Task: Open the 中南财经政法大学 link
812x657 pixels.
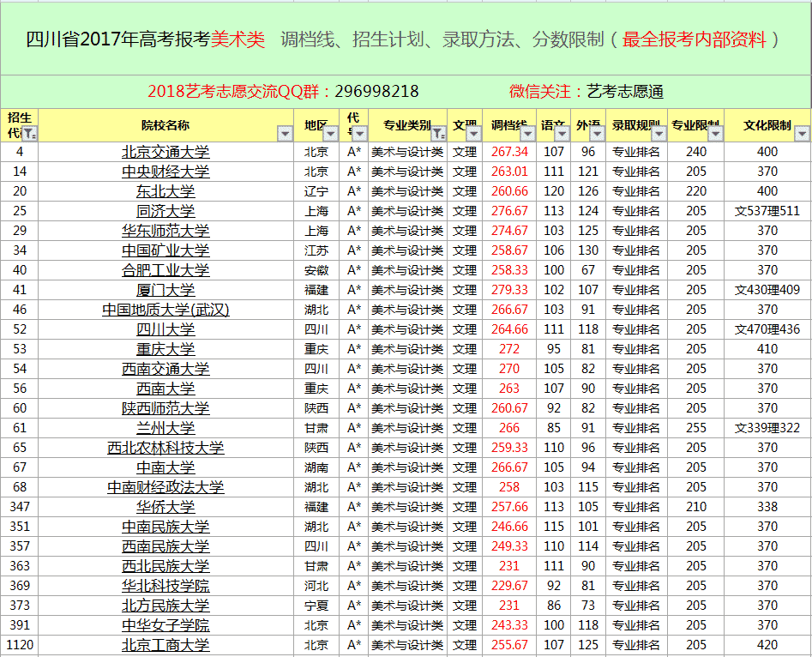Action: point(165,487)
